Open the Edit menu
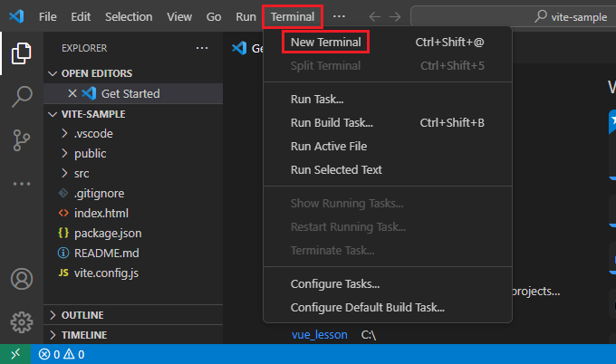Image resolution: width=616 pixels, height=364 pixels. click(81, 16)
